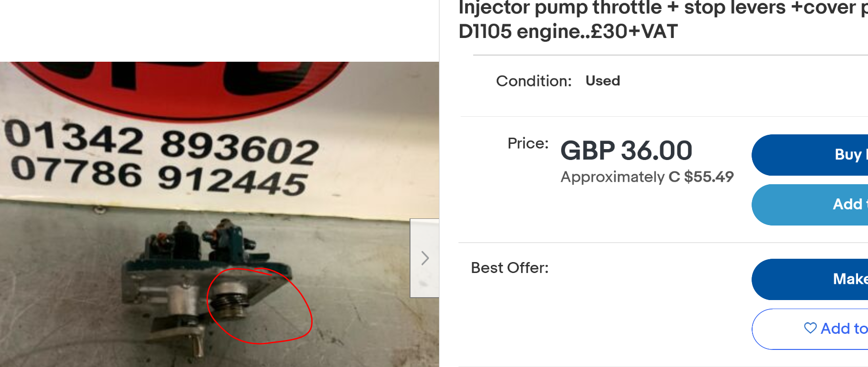The width and height of the screenshot is (868, 367).
Task: Open the main injector pump product photo
Action: pos(219,214)
